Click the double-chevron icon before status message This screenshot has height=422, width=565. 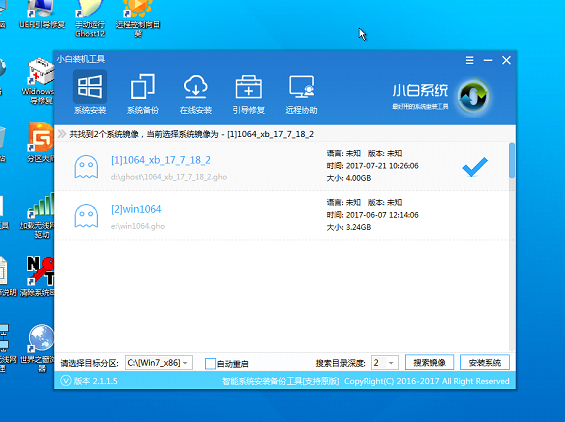pos(62,134)
